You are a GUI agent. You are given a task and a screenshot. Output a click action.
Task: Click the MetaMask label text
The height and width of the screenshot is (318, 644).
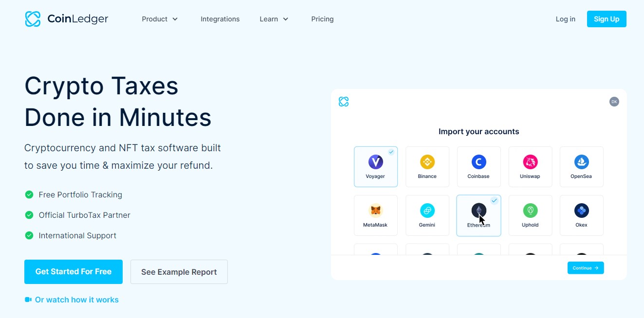point(375,225)
